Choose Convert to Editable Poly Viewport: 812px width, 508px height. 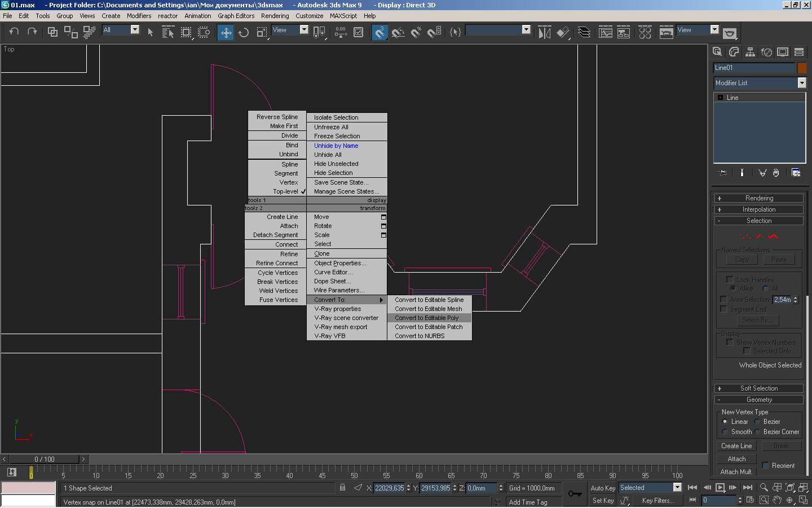point(429,318)
